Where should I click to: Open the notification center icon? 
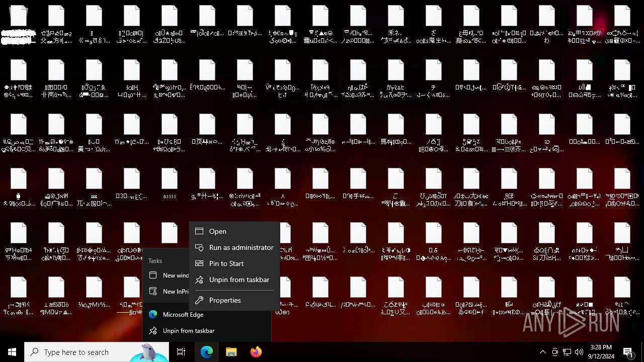(x=628, y=352)
